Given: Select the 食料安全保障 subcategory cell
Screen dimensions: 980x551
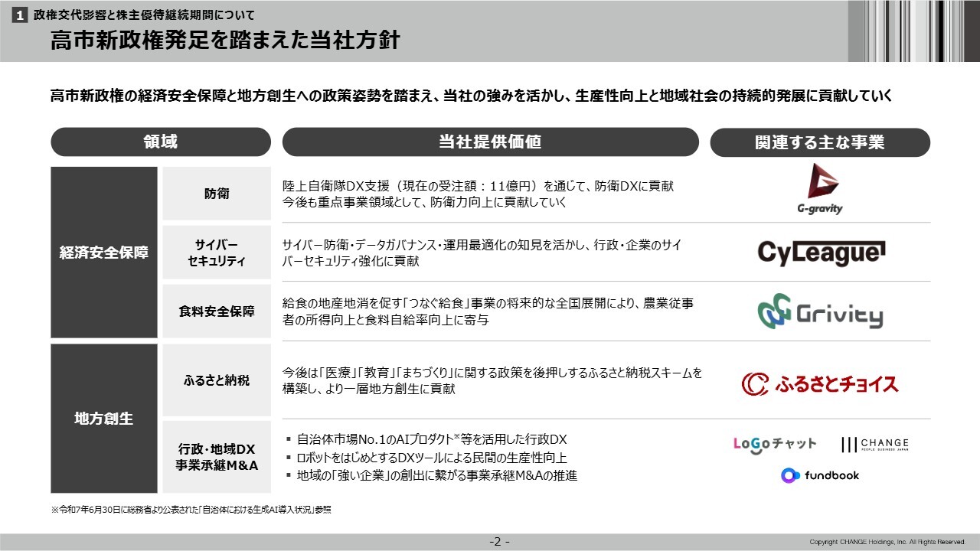Looking at the screenshot, I should [x=217, y=311].
